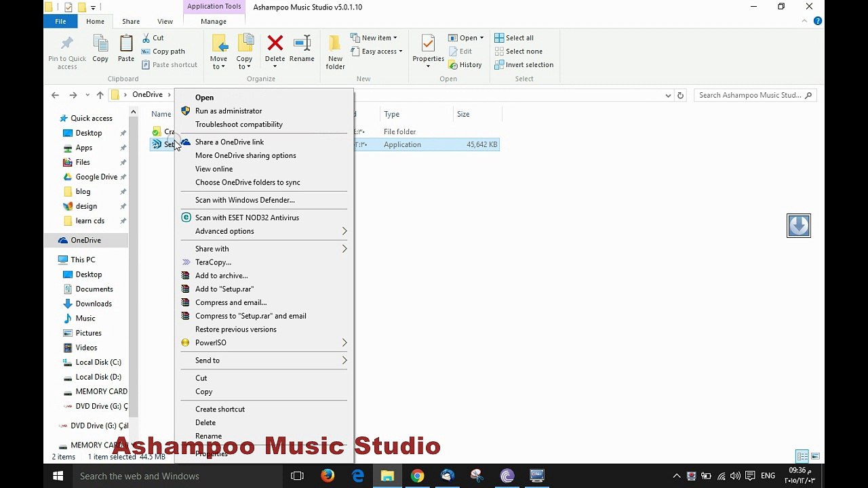The image size is (868, 488).
Task: Open the address bar history dropdown
Action: coord(668,95)
